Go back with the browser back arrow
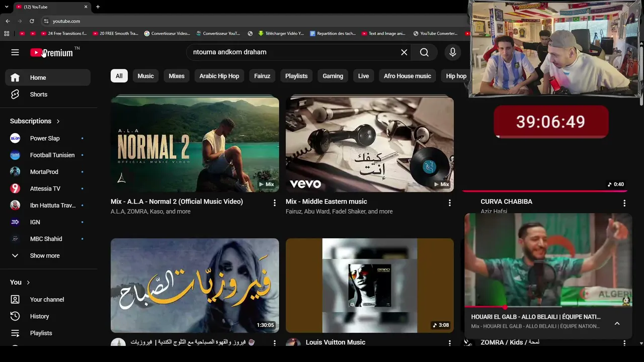This screenshot has width=644, height=362. pyautogui.click(x=8, y=21)
